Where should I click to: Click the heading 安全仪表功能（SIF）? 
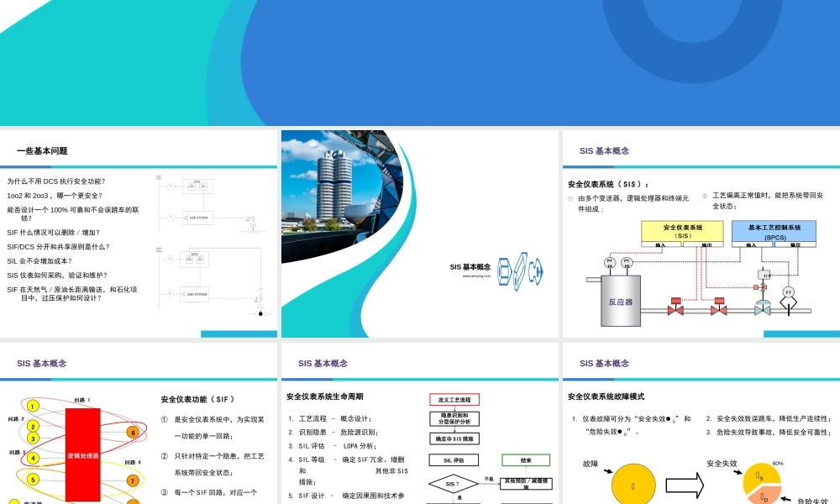click(197, 400)
